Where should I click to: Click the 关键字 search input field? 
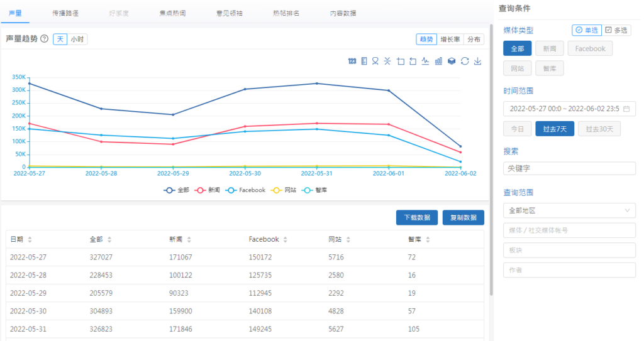(x=569, y=168)
